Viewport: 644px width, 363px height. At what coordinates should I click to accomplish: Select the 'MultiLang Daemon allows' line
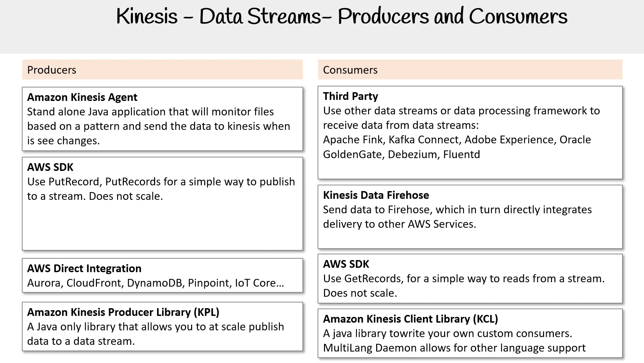coord(454,348)
